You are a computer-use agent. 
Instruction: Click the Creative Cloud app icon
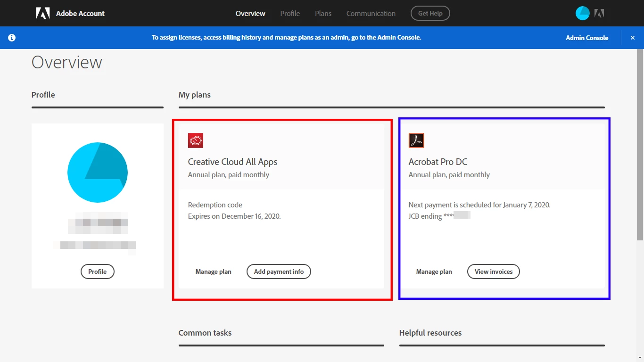click(x=196, y=140)
